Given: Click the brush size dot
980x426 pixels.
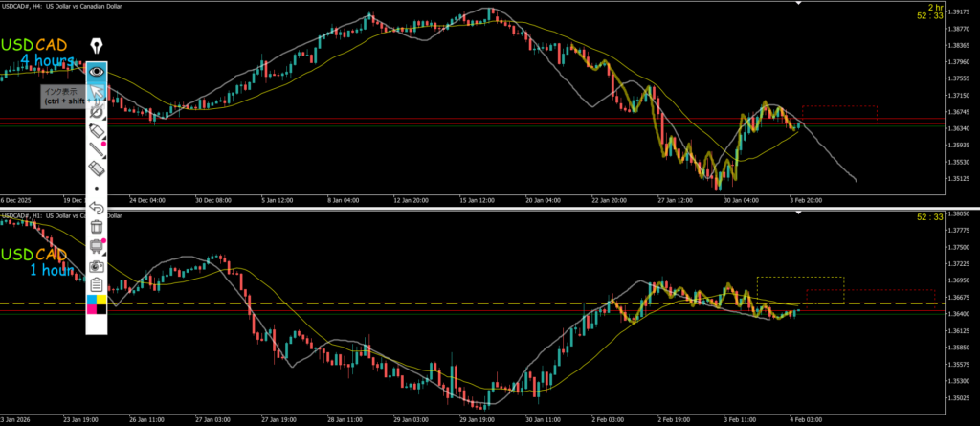Looking at the screenshot, I should [x=96, y=188].
